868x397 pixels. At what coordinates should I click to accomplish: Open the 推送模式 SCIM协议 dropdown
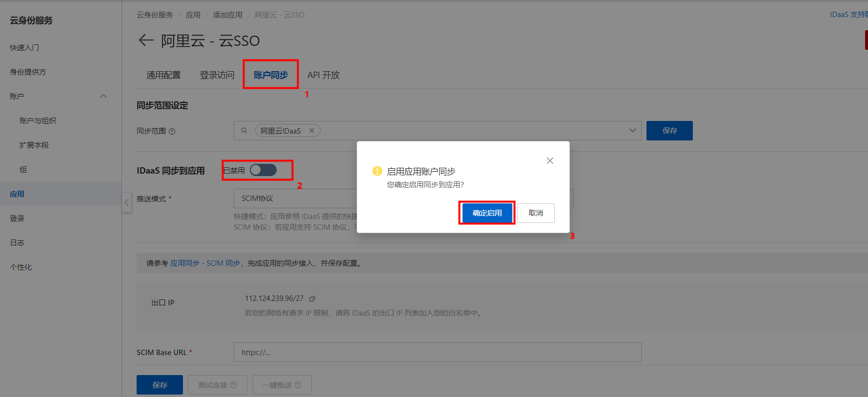[x=404, y=198]
